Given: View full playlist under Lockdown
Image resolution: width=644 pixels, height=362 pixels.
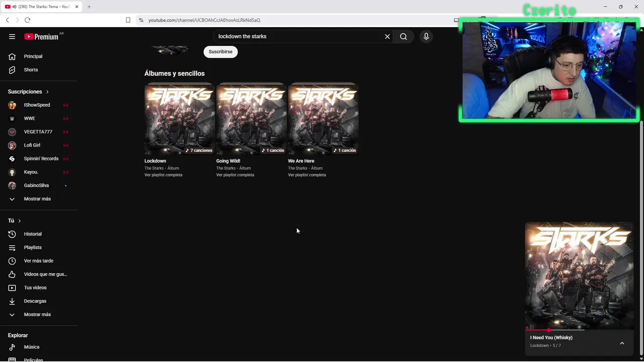Looking at the screenshot, I should point(164,175).
